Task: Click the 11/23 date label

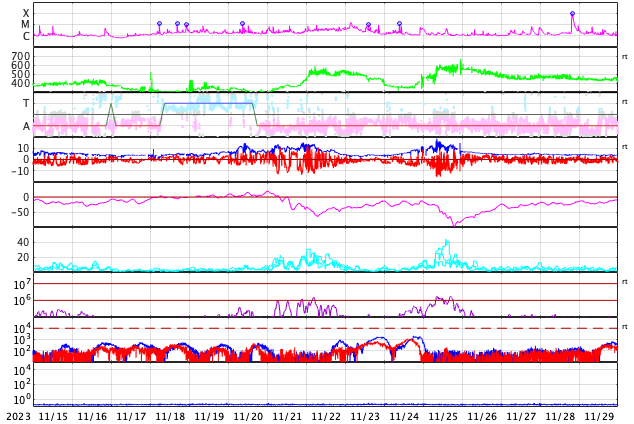Action: (365, 417)
